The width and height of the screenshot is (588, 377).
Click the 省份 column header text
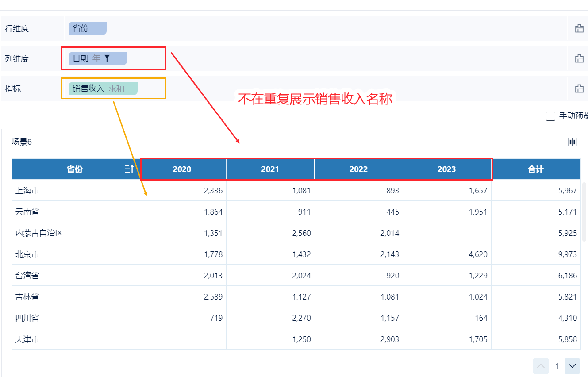75,169
